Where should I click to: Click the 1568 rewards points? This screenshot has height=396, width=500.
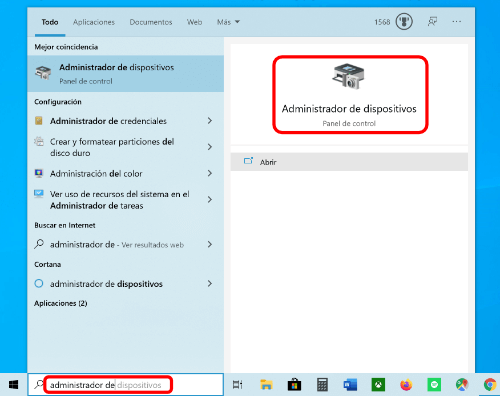pos(382,22)
